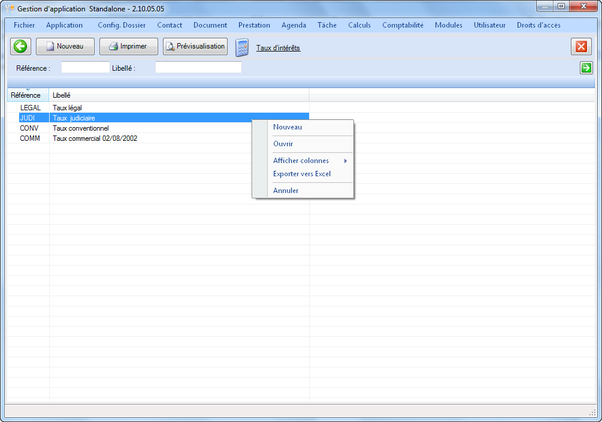The width and height of the screenshot is (602, 422).
Task: Open the Comptabilité menu
Action: click(402, 24)
